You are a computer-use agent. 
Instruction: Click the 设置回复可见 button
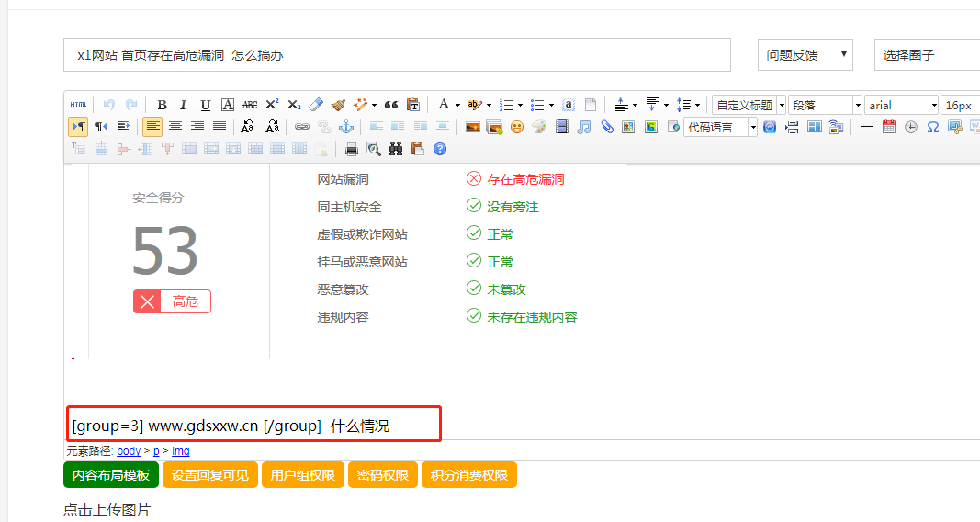pos(209,475)
